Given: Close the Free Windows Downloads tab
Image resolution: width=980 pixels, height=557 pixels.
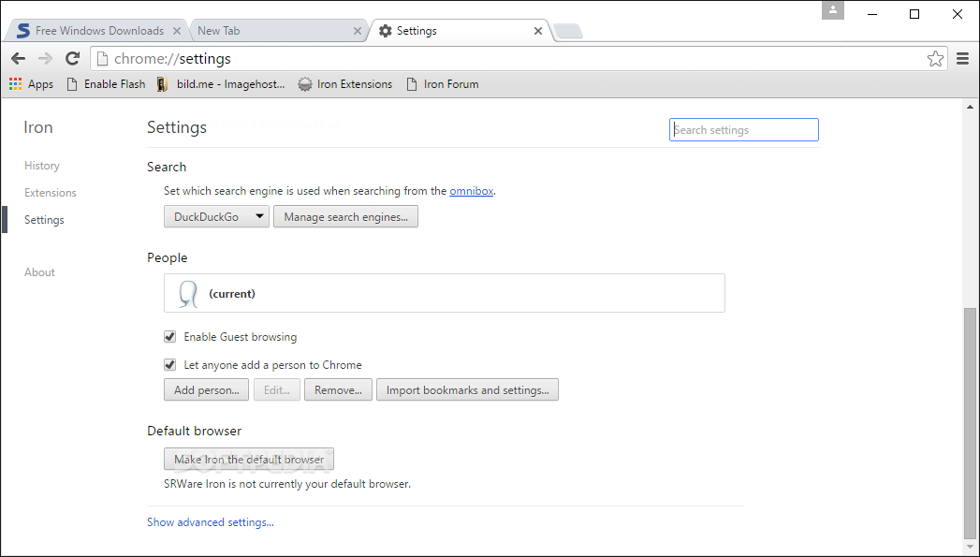Looking at the screenshot, I should 176,31.
